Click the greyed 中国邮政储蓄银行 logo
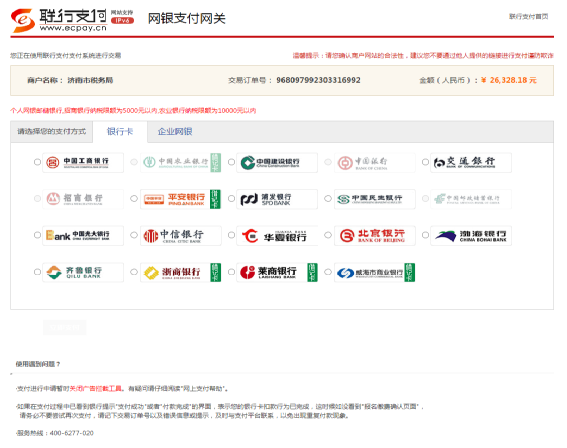This screenshot has width=567, height=448. (x=471, y=199)
